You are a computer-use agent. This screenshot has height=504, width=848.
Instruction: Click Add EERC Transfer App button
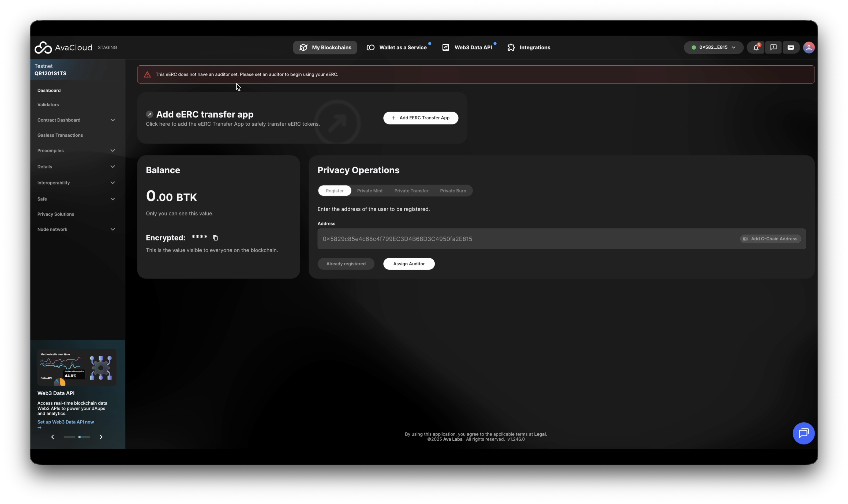pyautogui.click(x=421, y=118)
